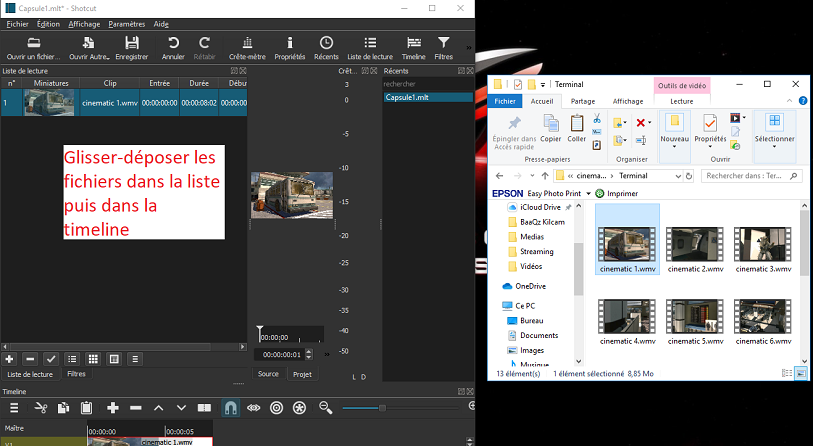Screen dimensions: 813x446
Task: Collapse the Explorer ribbon chevron
Action: (x=789, y=101)
